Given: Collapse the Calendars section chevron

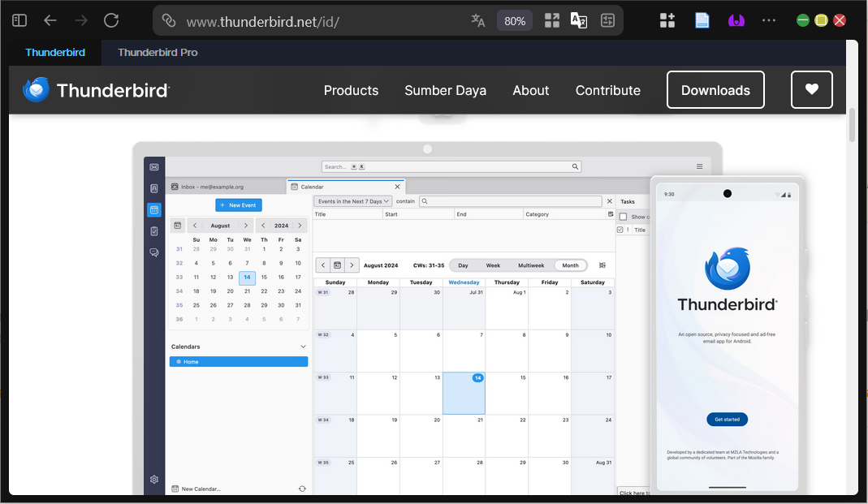Looking at the screenshot, I should 303,347.
